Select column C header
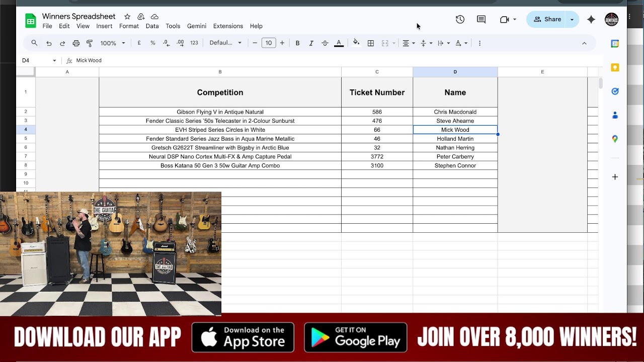The width and height of the screenshot is (644, 362). [x=377, y=72]
